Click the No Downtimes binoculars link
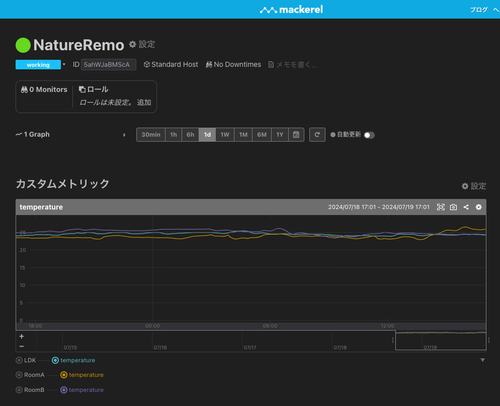The width and height of the screenshot is (500, 406). 233,65
